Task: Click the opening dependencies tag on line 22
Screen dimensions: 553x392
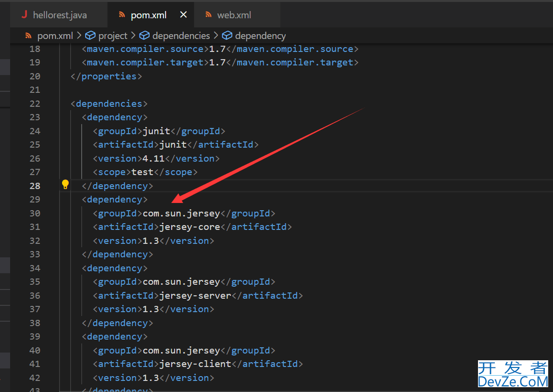Action: [x=109, y=104]
